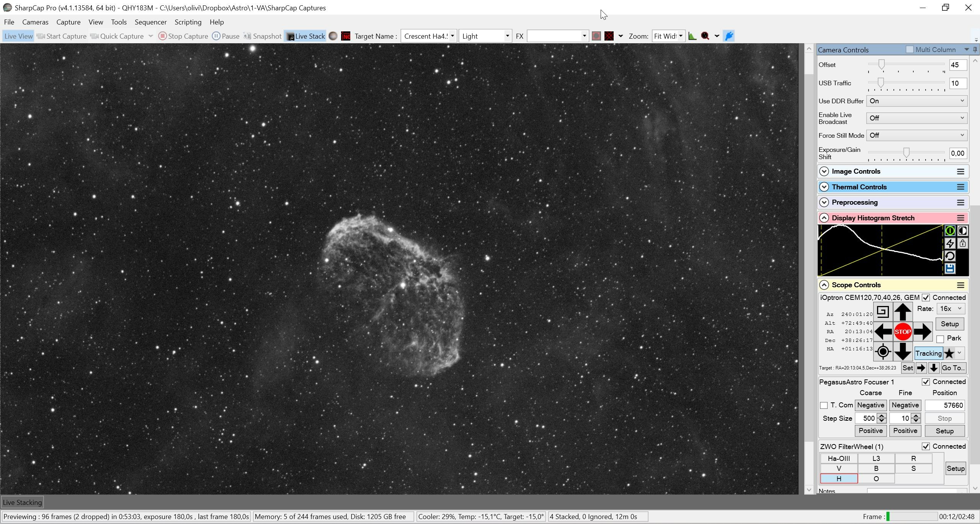Open the green histogram icon in toolbar
This screenshot has width=980, height=524.
point(692,36)
